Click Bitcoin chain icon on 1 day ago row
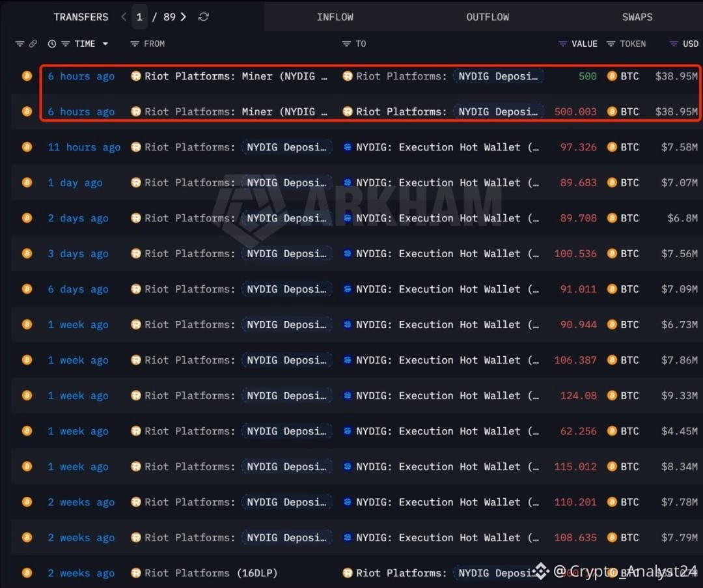Viewport: 703px width, 588px height. pos(27,182)
